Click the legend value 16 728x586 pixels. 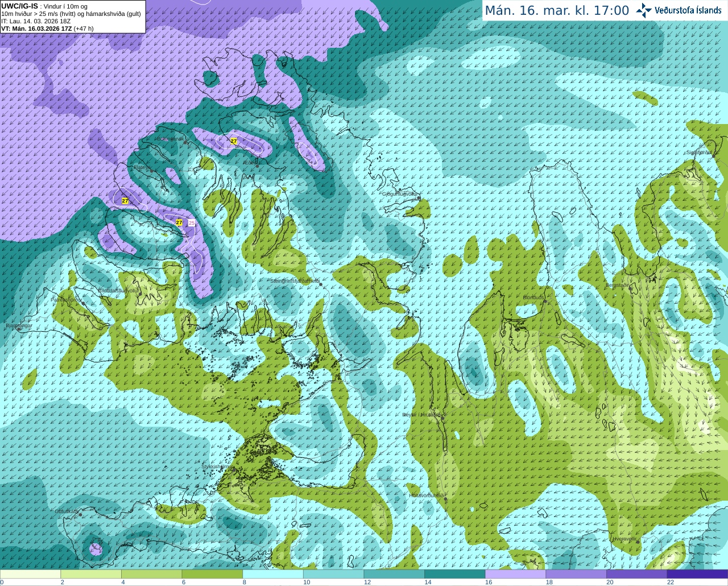coord(489,582)
